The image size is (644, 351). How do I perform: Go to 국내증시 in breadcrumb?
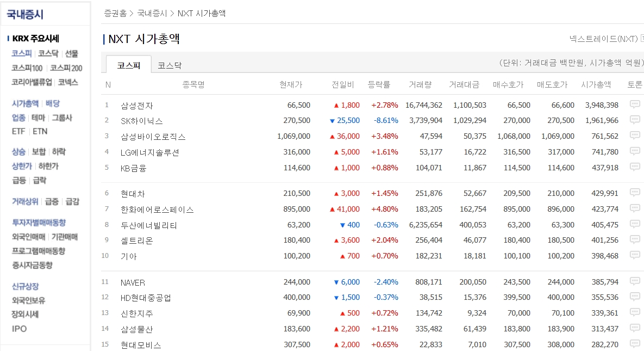pos(152,13)
